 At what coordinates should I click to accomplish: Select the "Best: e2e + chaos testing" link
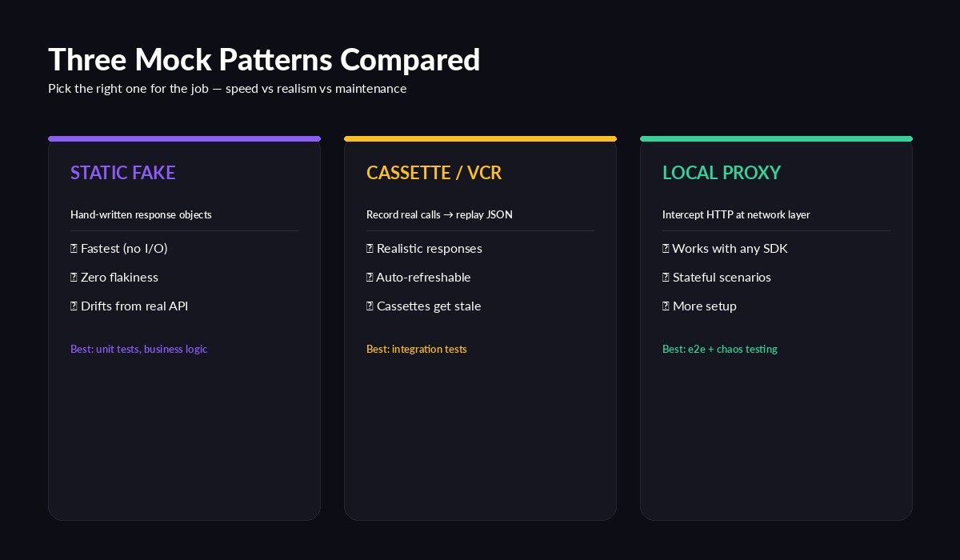coord(719,349)
